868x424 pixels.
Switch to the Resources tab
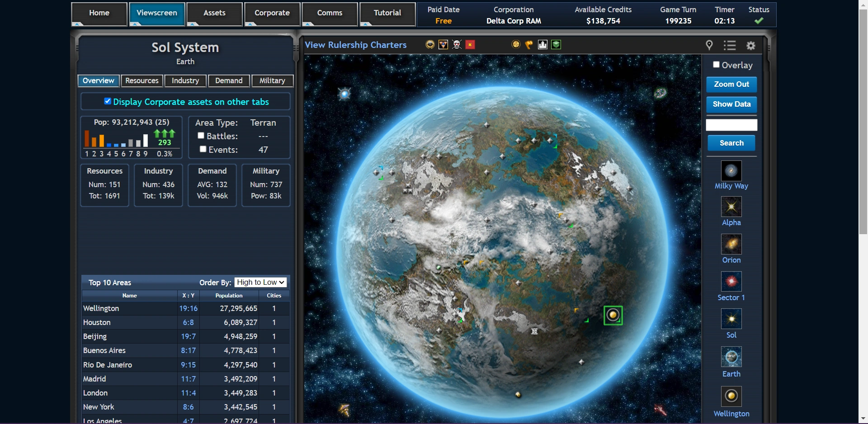(142, 81)
